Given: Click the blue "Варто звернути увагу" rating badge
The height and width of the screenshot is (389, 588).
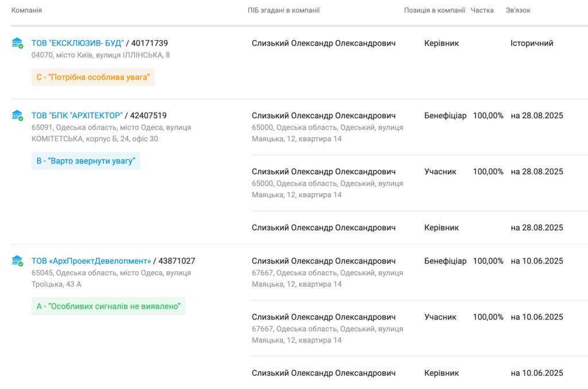Looking at the screenshot, I should click(x=86, y=161).
